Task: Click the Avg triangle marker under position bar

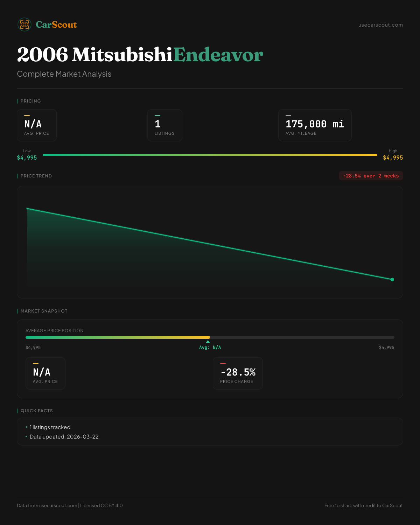Action: tap(208, 342)
